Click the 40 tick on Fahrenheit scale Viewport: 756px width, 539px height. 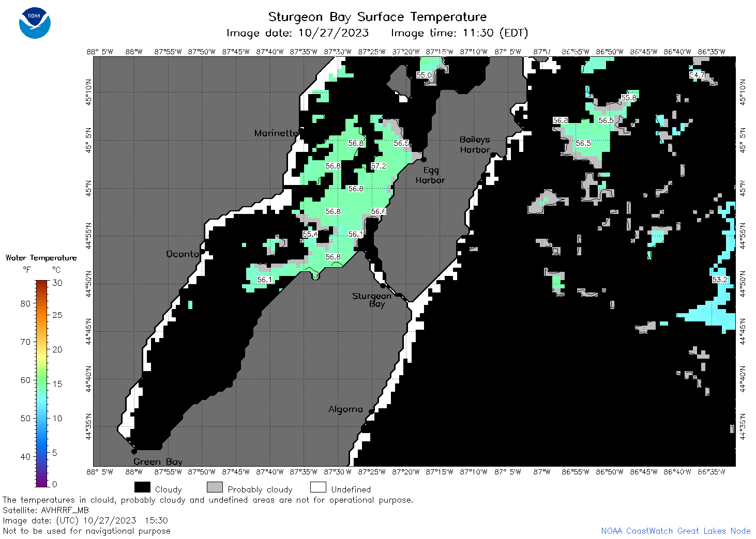[x=25, y=456]
